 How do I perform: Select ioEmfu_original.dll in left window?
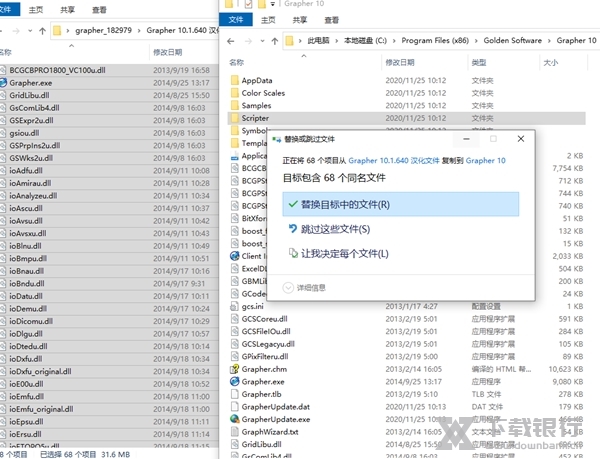[x=41, y=409]
